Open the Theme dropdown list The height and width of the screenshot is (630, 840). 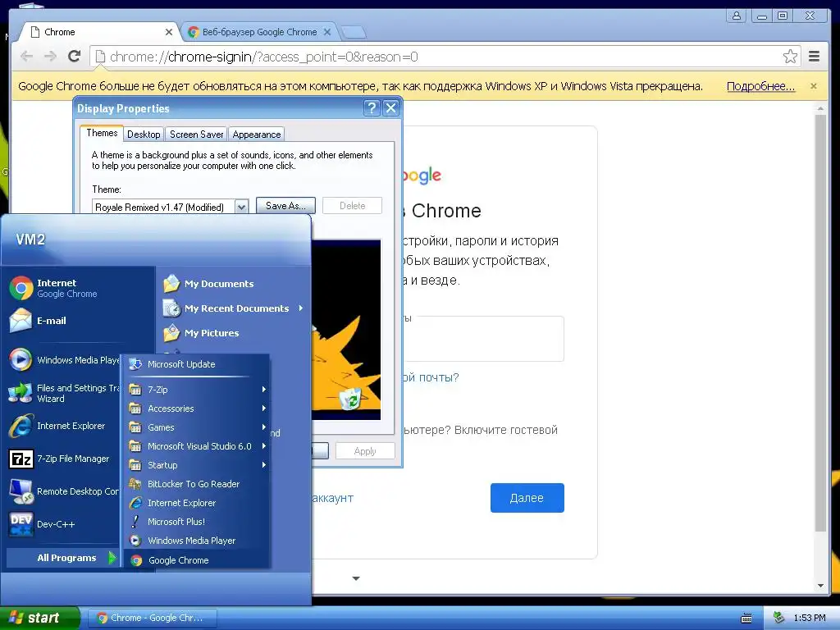(242, 207)
